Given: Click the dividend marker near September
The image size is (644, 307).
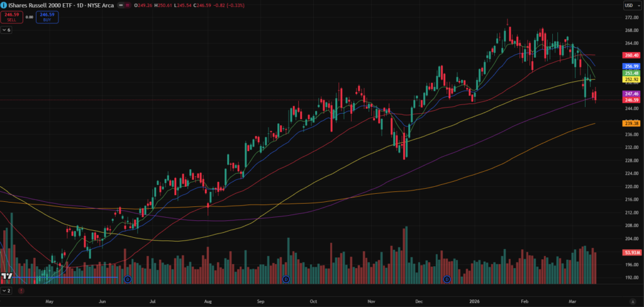Looking at the screenshot, I should pyautogui.click(x=286, y=279).
